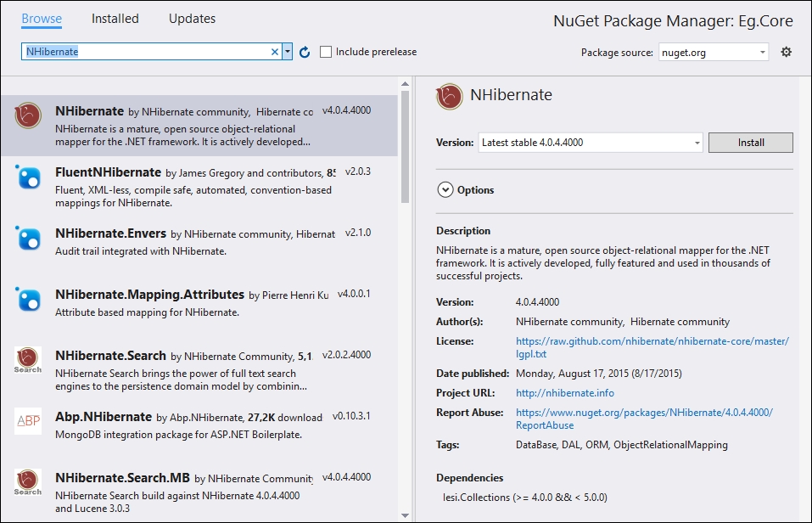Click the NHibernate package icon in results
The image size is (812, 523).
click(x=28, y=115)
